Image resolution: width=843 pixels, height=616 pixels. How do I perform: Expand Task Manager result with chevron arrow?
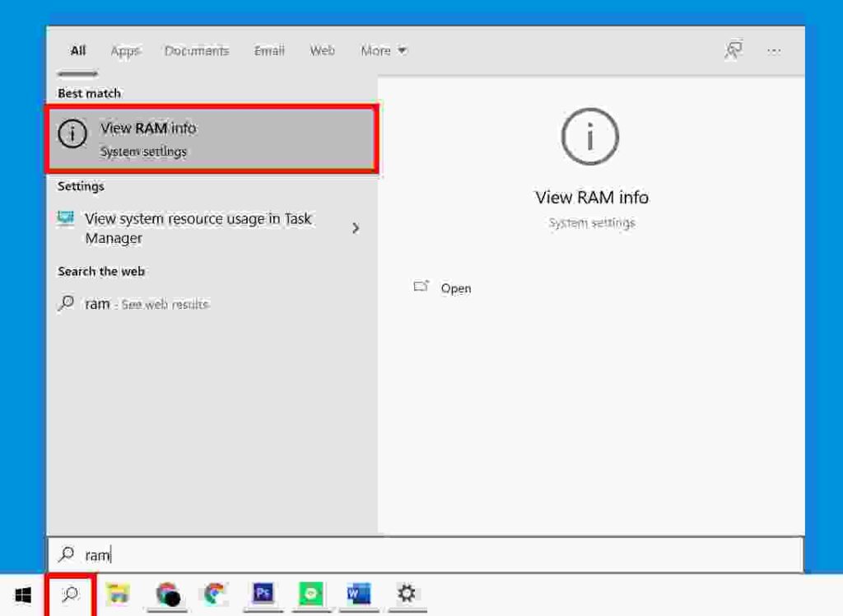356,228
